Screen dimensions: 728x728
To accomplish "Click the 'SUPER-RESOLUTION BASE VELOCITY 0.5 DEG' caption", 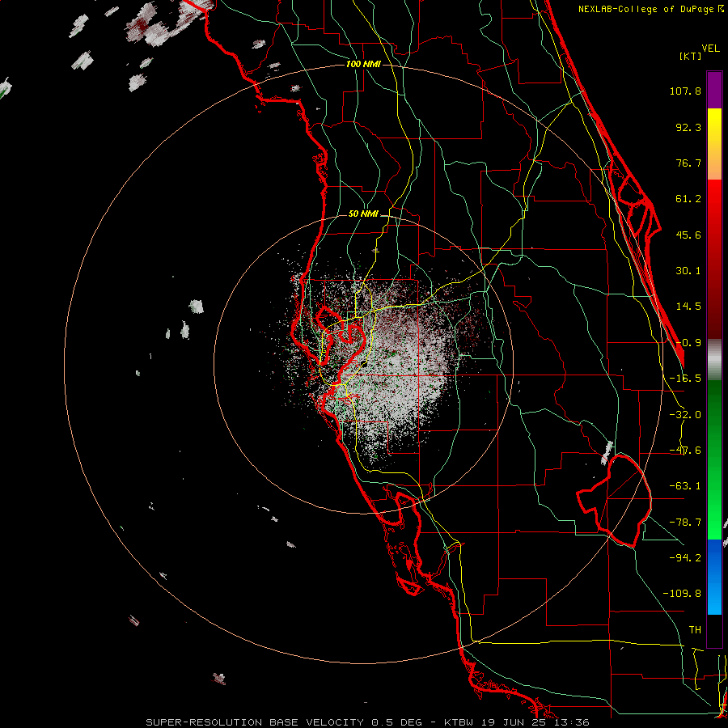I will [x=284, y=722].
